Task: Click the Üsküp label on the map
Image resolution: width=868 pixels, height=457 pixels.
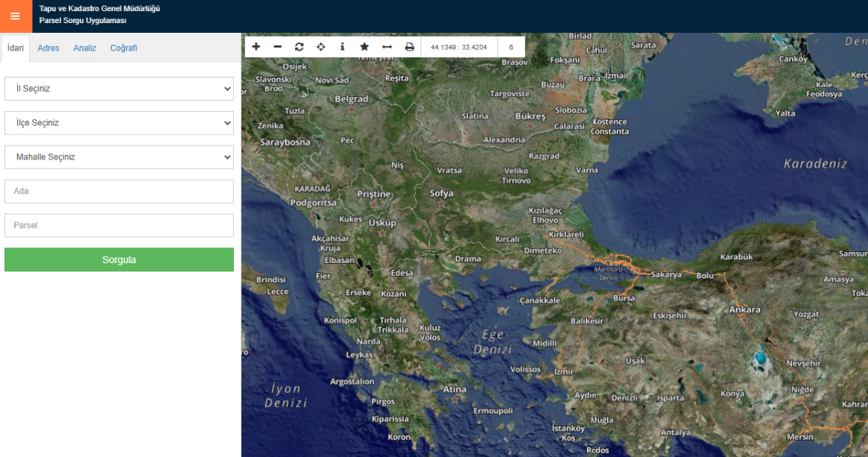Action: [382, 223]
